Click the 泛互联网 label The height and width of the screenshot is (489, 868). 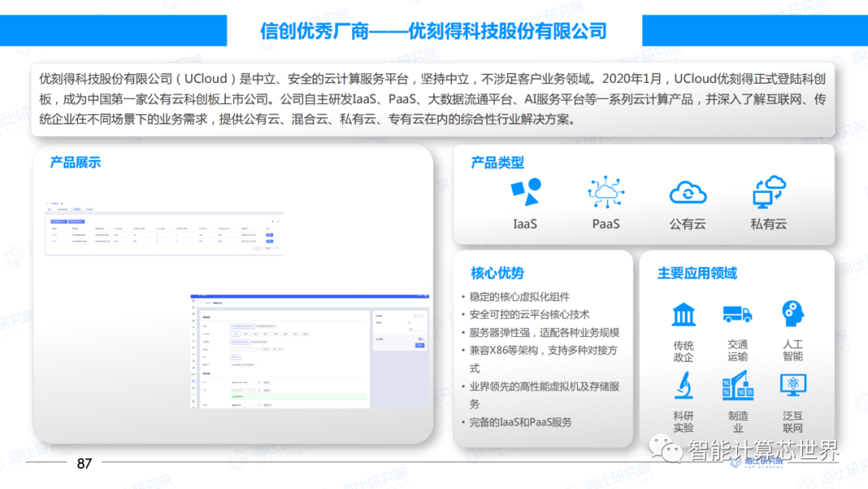792,421
